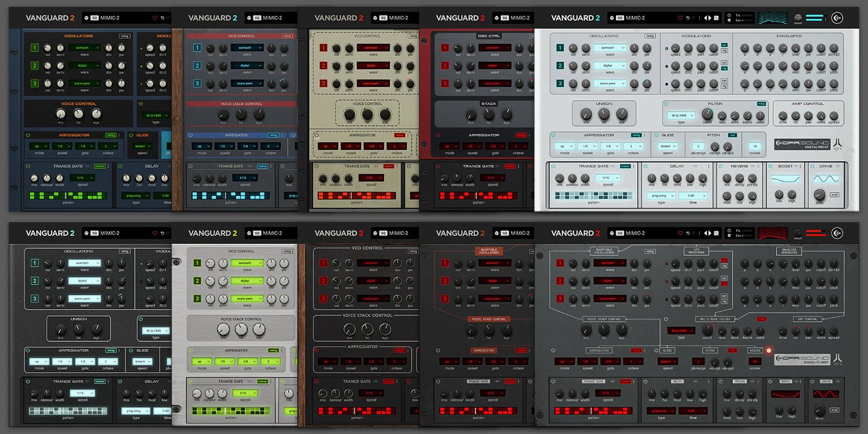
Task: Click oscillators retrig button in Digital Frost
Action: [650, 36]
